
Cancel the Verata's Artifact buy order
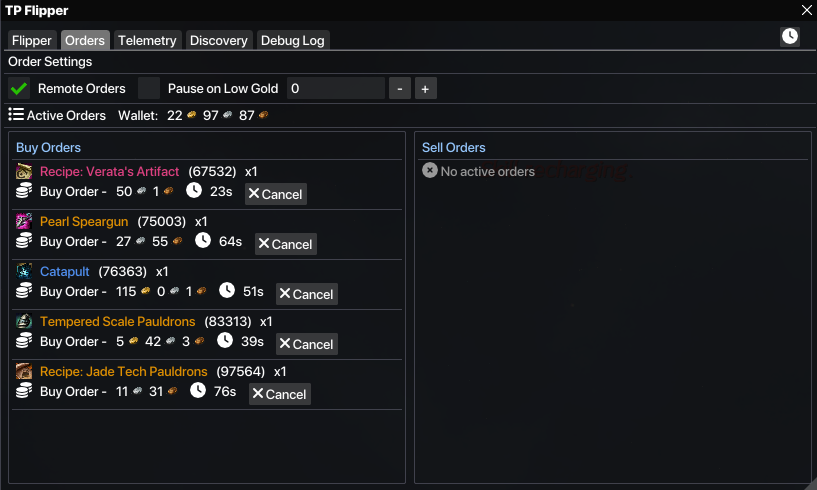tap(275, 194)
